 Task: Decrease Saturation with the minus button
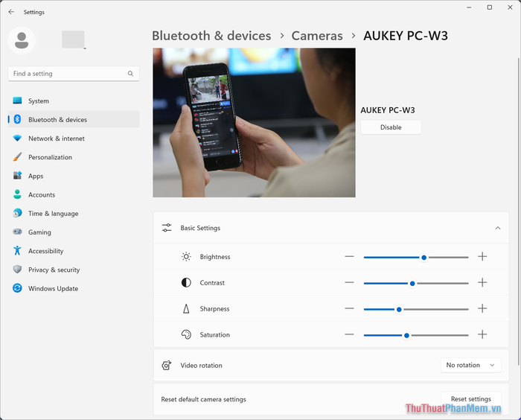(349, 334)
